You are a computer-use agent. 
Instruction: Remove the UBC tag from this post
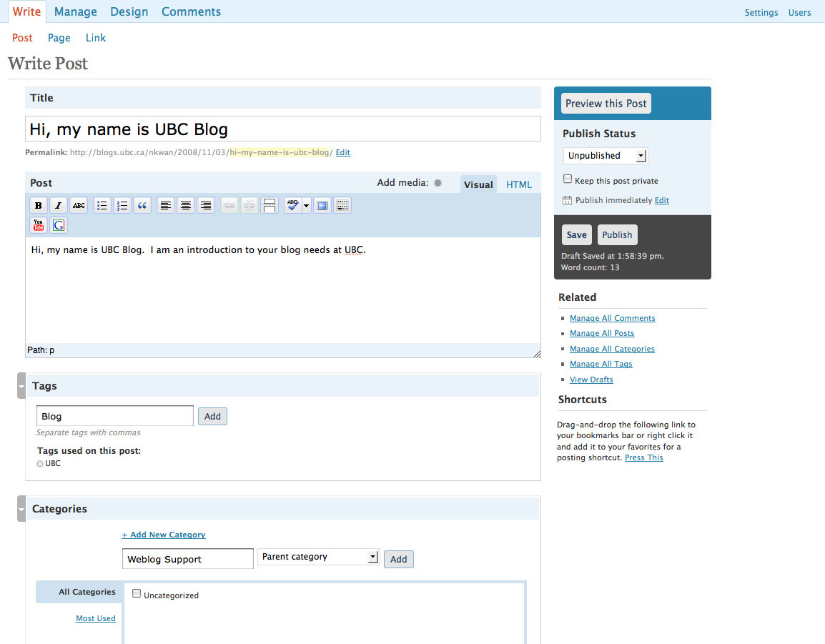(x=40, y=464)
